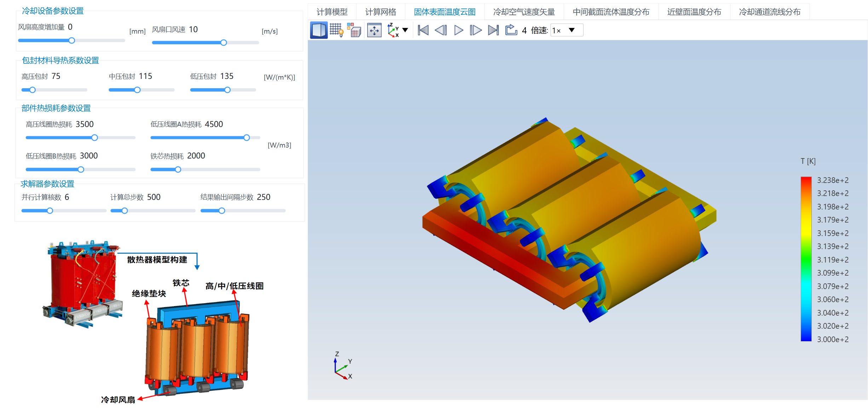Switch to the 计算网格 tab
The height and width of the screenshot is (415, 868).
click(381, 12)
